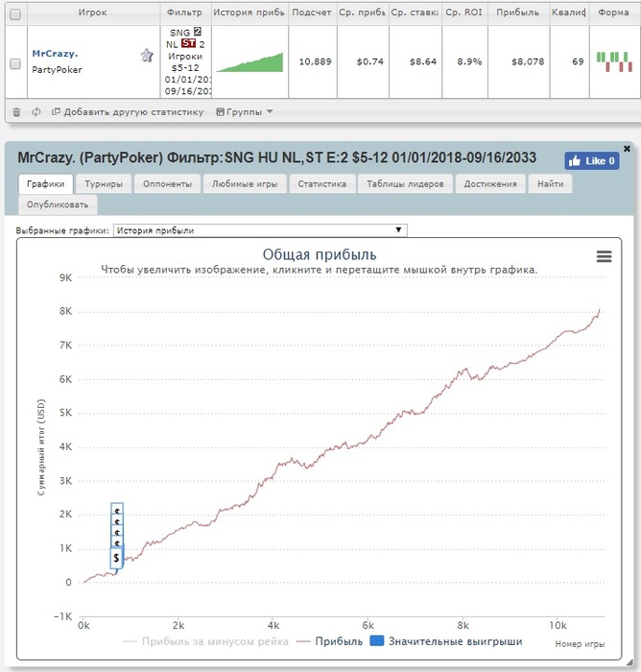Open the Достижения tab

[490, 184]
